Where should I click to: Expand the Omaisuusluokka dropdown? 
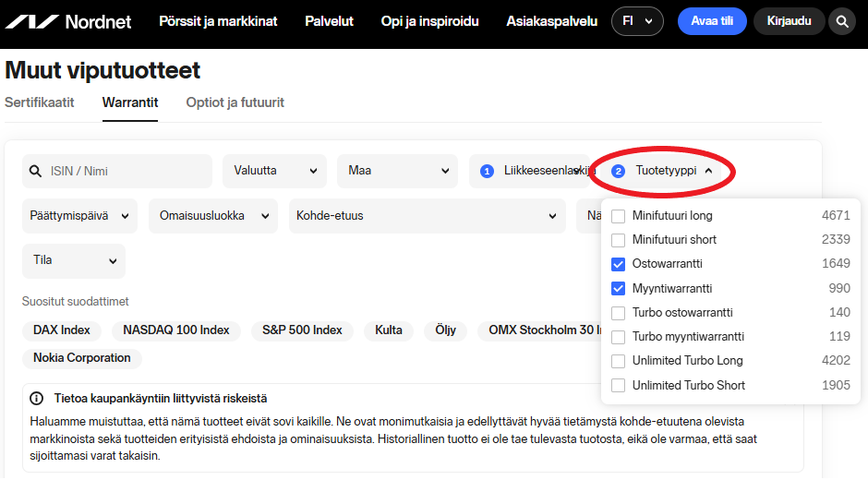213,216
